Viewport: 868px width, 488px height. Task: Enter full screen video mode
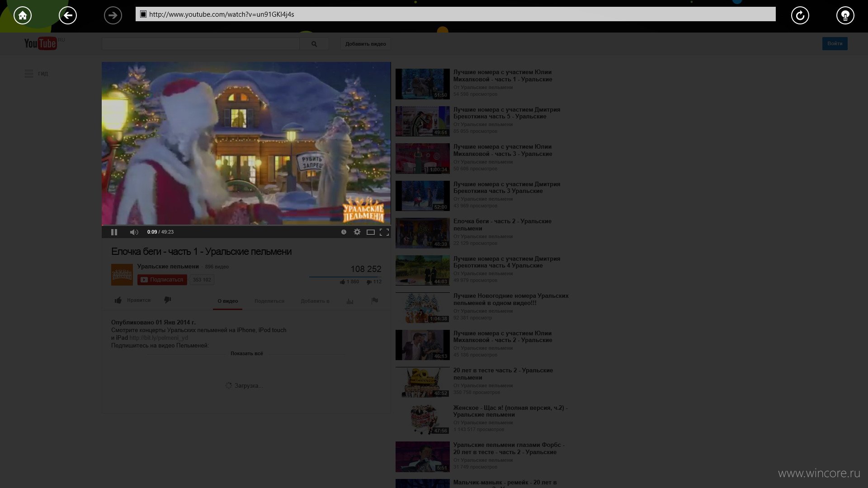(x=384, y=232)
